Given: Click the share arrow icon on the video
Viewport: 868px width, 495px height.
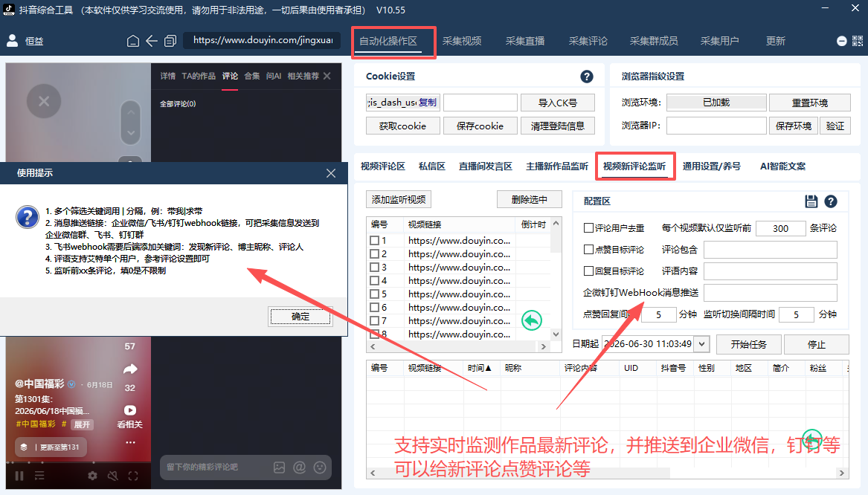Looking at the screenshot, I should click(x=130, y=369).
